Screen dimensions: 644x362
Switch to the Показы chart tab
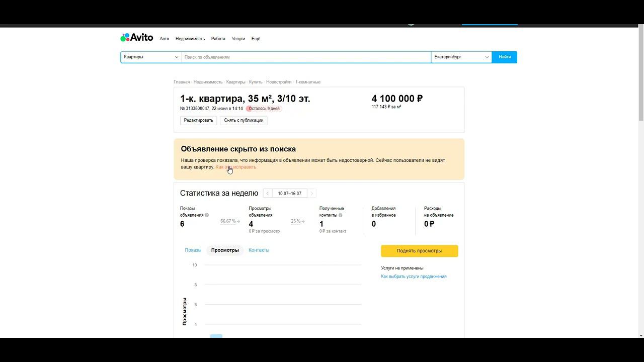(x=193, y=250)
